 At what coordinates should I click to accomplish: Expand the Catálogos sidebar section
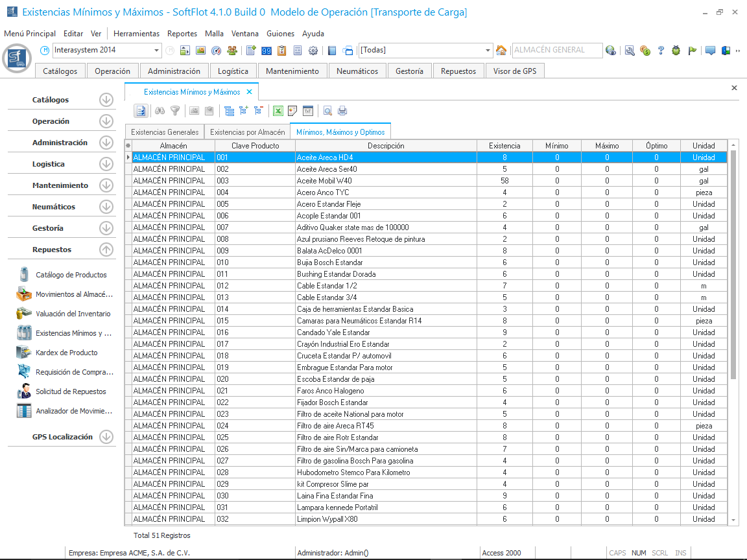tap(106, 100)
